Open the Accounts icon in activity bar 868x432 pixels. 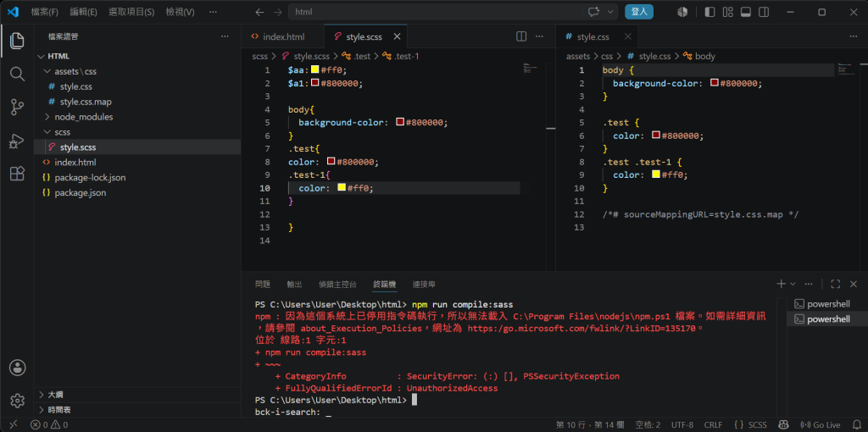[x=17, y=368]
